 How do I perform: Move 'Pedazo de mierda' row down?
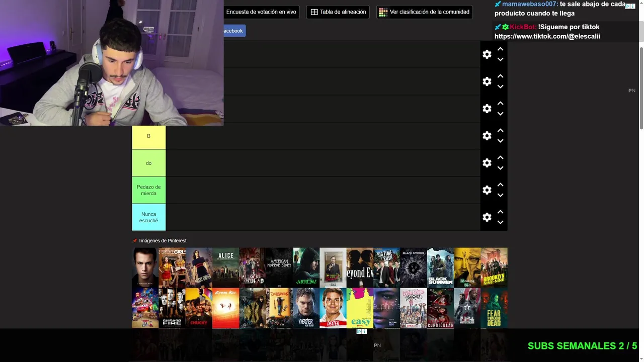(x=500, y=195)
